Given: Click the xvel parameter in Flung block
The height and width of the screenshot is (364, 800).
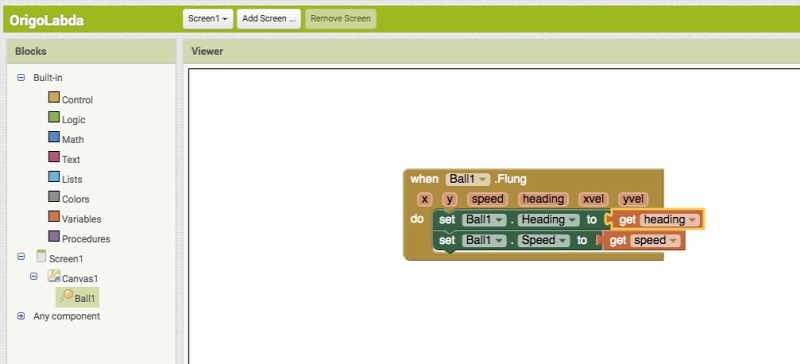Looking at the screenshot, I should coord(593,199).
